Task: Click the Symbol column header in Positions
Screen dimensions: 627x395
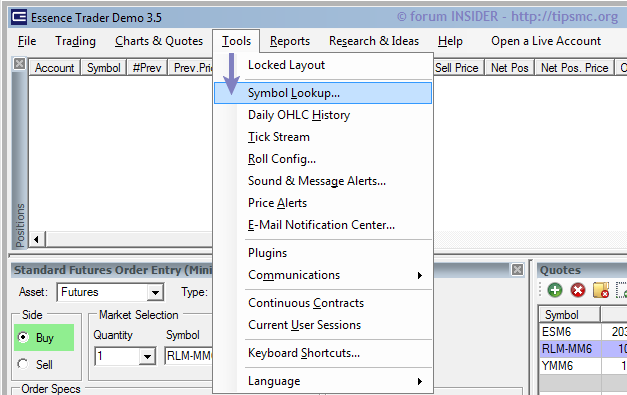Action: point(104,68)
